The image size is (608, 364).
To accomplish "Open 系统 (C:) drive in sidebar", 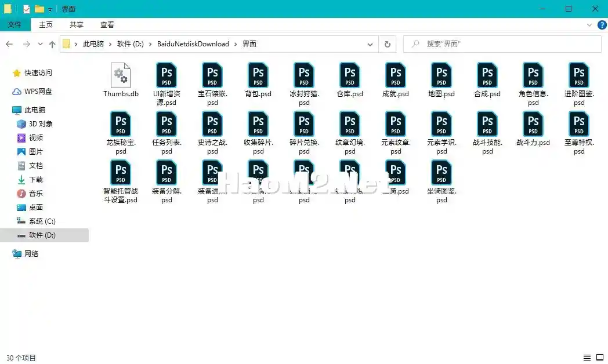I will (42, 221).
